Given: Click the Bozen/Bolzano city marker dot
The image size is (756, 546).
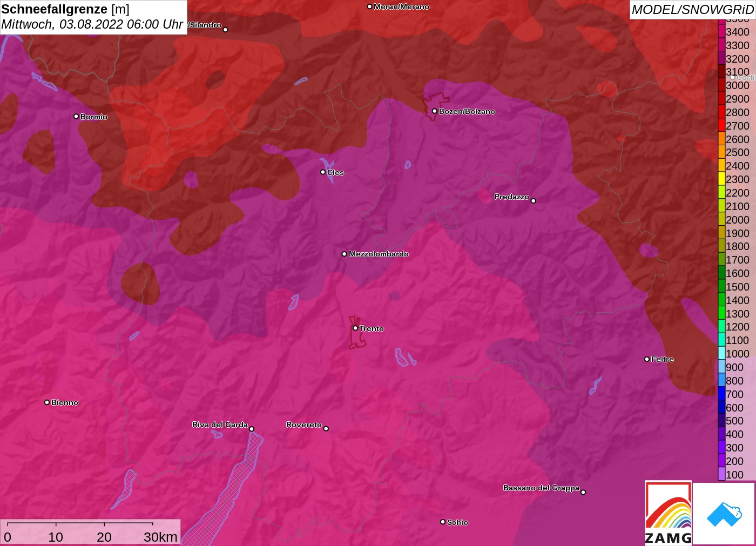Looking at the screenshot, I should [434, 111].
